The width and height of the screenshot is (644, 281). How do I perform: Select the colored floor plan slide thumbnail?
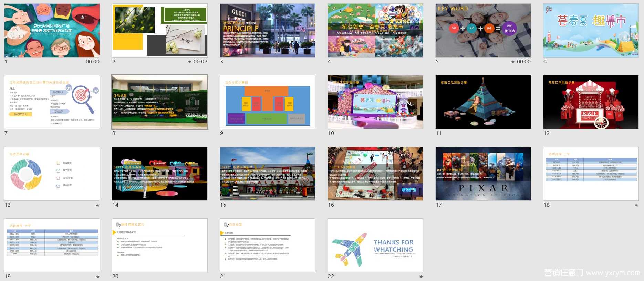[x=268, y=102]
